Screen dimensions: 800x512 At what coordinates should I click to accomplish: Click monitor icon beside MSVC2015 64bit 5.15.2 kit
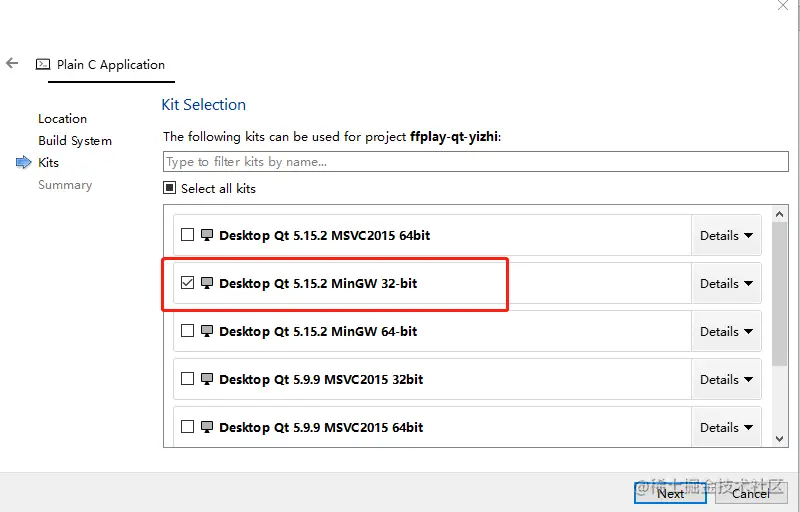(207, 236)
